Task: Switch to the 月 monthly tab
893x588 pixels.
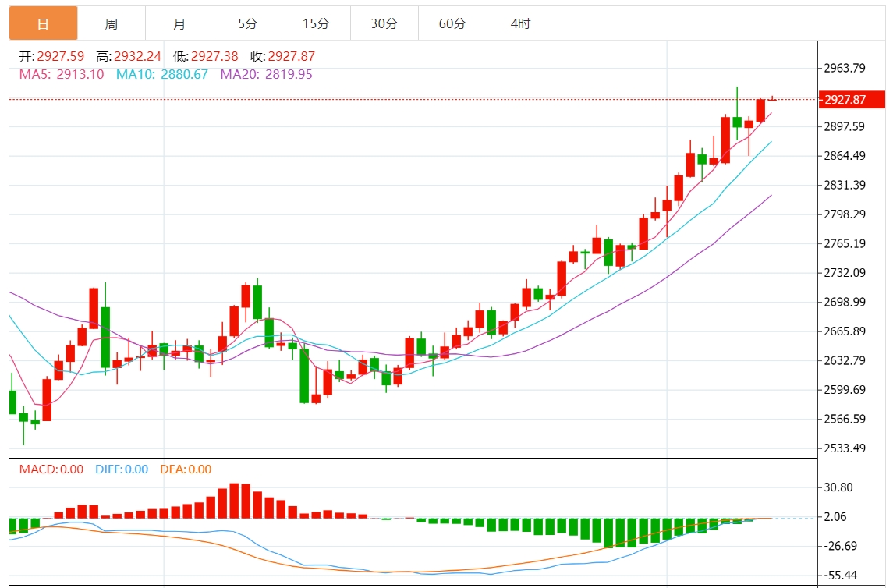Action: [x=180, y=23]
